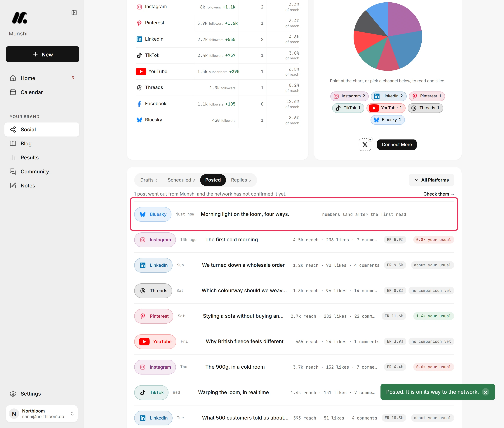Toggle the Pinterest 1 channel chip

point(427,96)
